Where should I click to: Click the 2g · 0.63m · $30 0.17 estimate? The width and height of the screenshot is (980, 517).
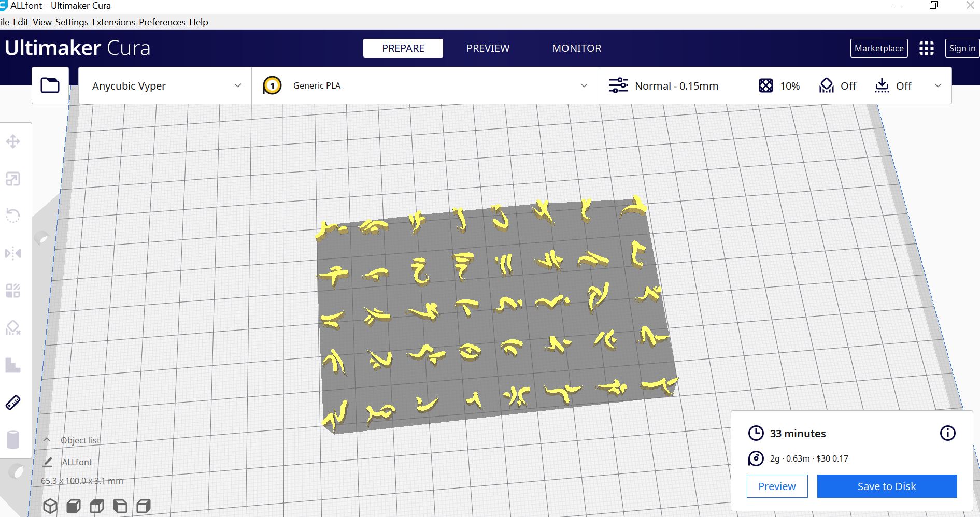pos(809,458)
